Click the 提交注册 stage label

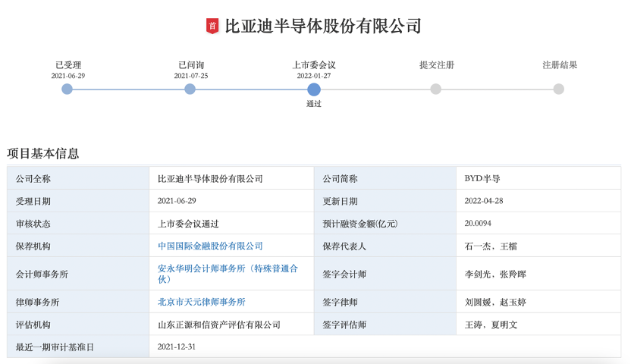pos(437,64)
